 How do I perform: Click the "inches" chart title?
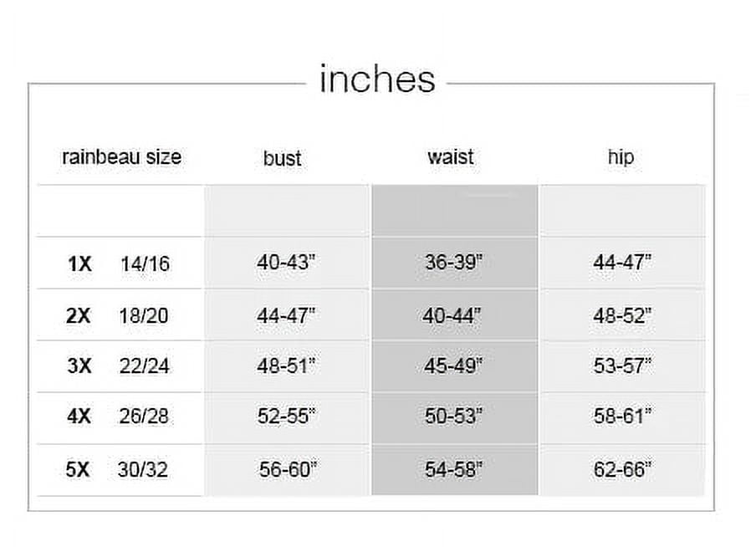377,79
